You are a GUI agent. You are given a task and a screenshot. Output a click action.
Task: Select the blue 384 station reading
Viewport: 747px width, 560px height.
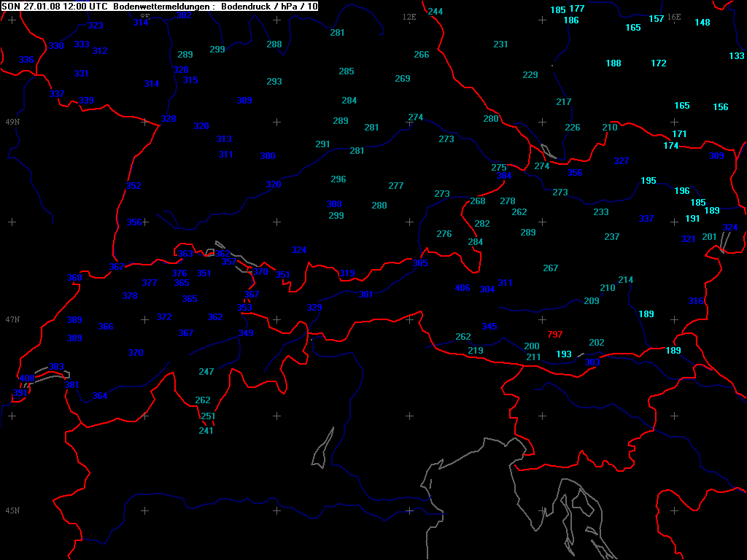[x=504, y=176]
